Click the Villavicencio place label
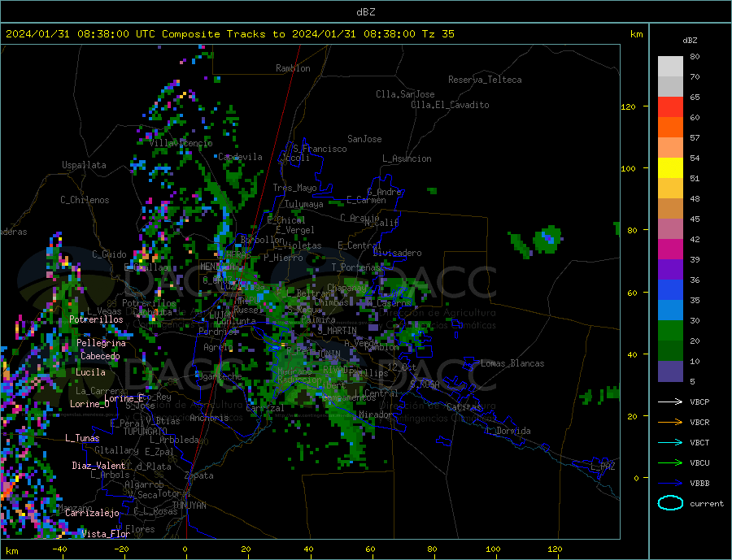The height and width of the screenshot is (560, 732). pyautogui.click(x=181, y=143)
